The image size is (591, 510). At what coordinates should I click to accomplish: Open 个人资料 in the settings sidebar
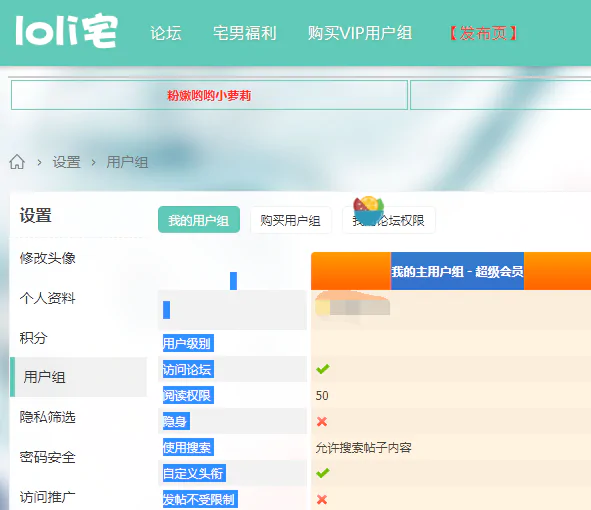[48, 298]
